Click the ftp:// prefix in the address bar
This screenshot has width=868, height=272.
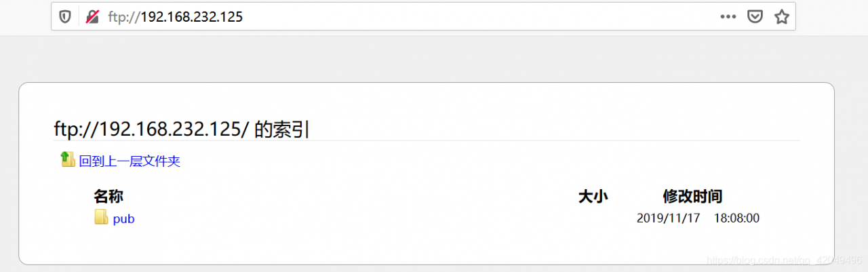pyautogui.click(x=123, y=17)
